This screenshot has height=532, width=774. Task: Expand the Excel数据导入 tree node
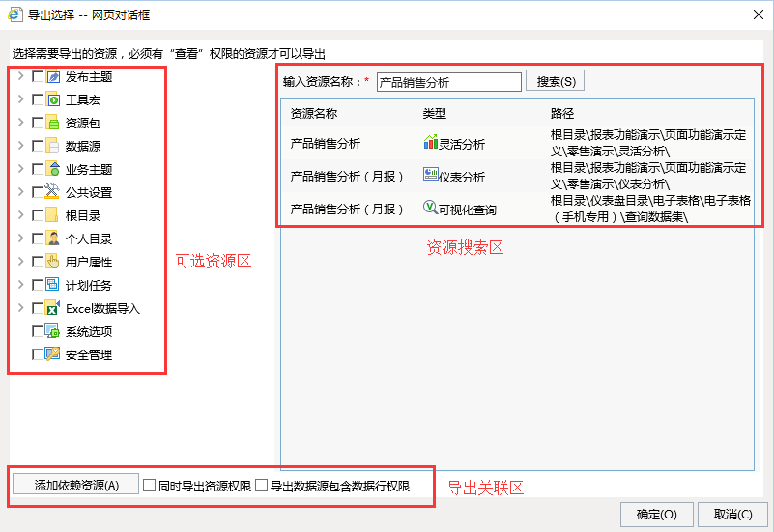tap(20, 308)
